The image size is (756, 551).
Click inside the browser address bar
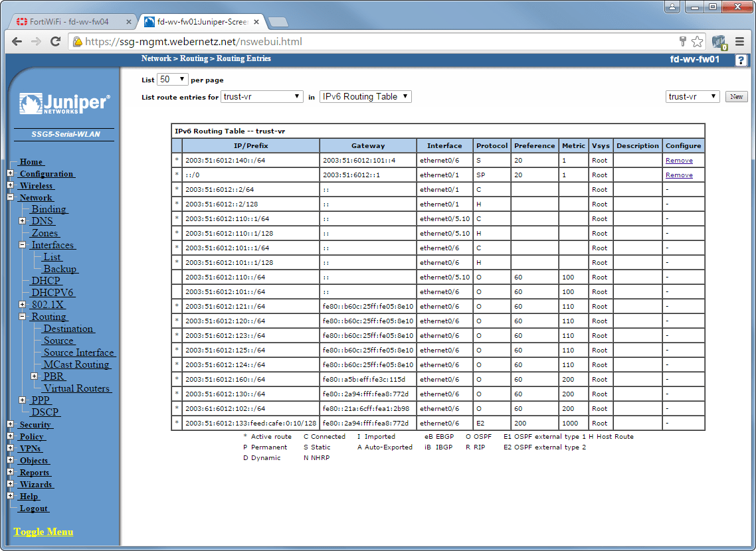[x=266, y=41]
